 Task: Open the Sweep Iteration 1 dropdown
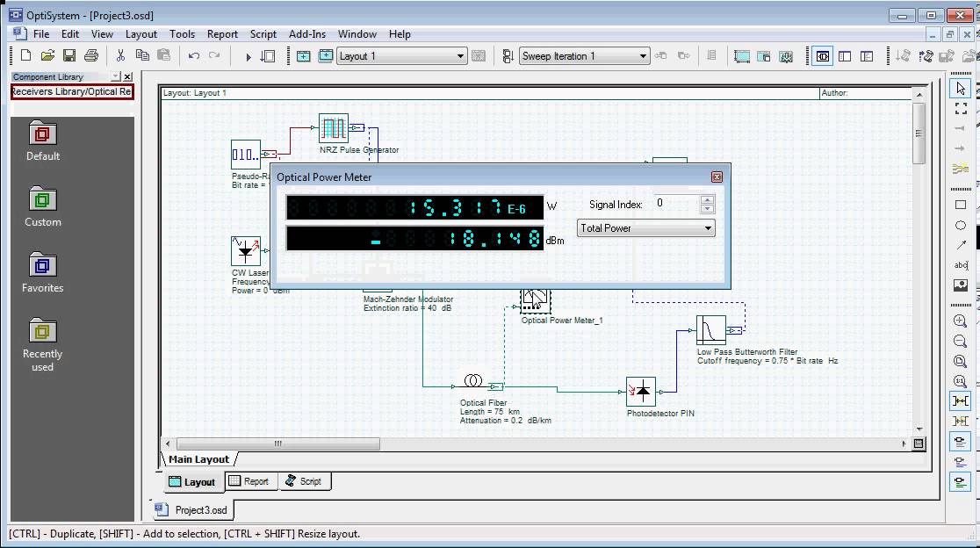[x=643, y=56]
